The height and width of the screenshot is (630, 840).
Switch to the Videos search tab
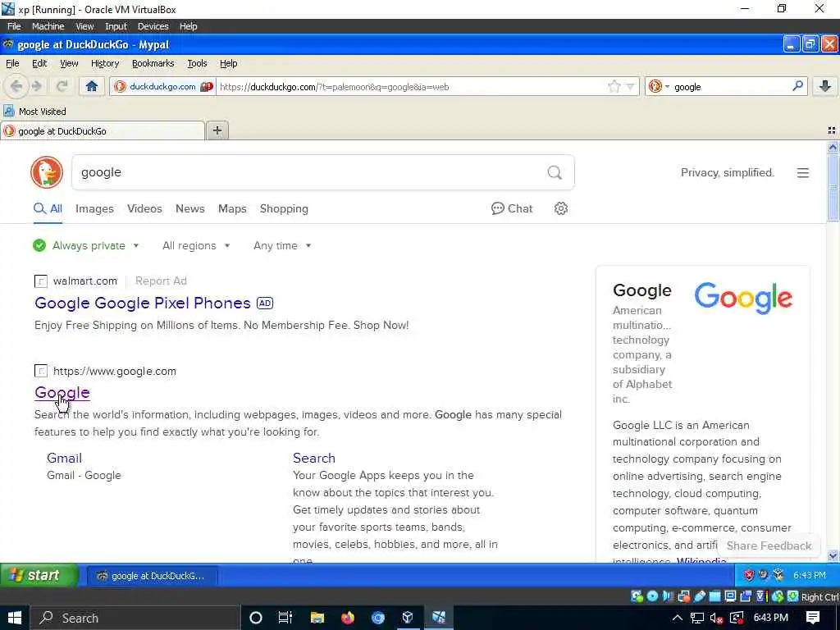(x=144, y=208)
